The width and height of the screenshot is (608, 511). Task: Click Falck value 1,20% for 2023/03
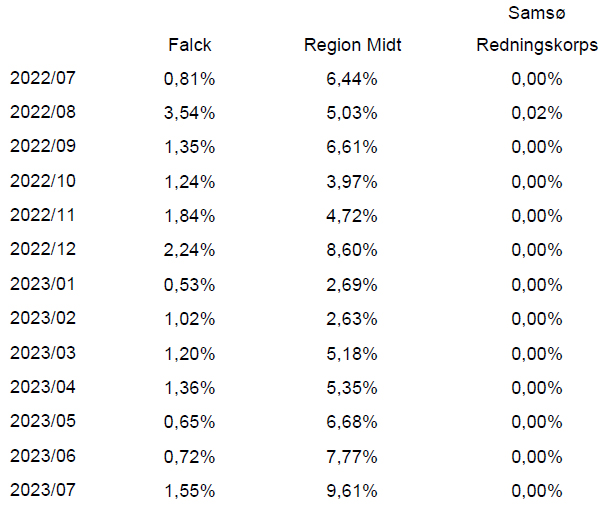tap(189, 354)
